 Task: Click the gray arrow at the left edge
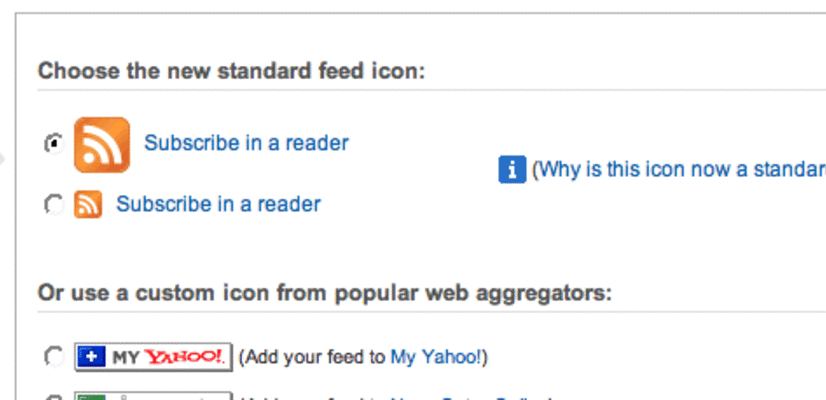(4, 158)
